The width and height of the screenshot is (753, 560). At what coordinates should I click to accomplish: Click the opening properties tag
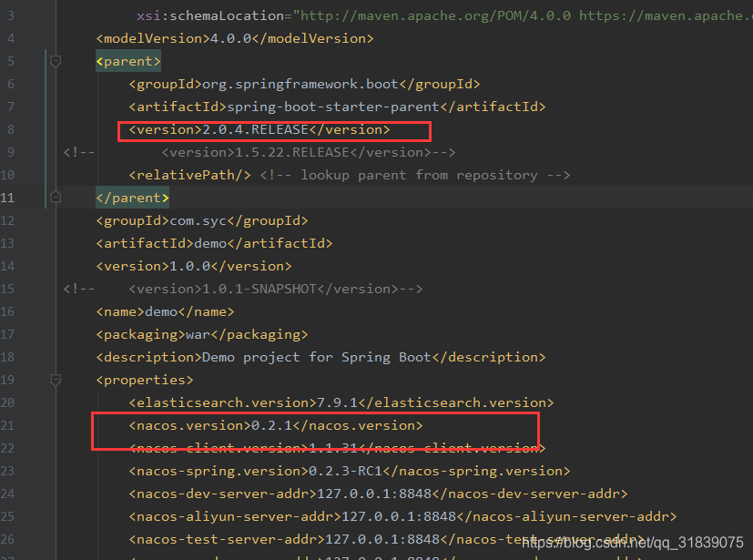[x=145, y=380]
